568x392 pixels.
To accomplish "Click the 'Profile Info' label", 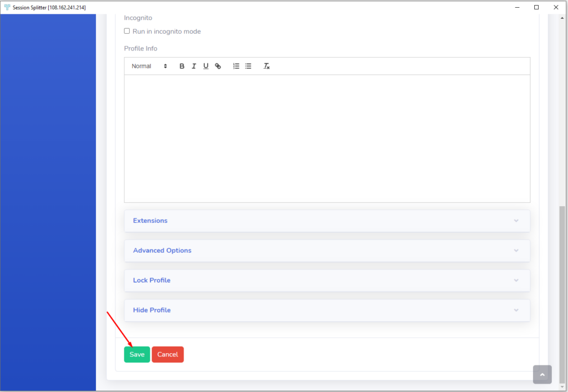I will coord(140,48).
